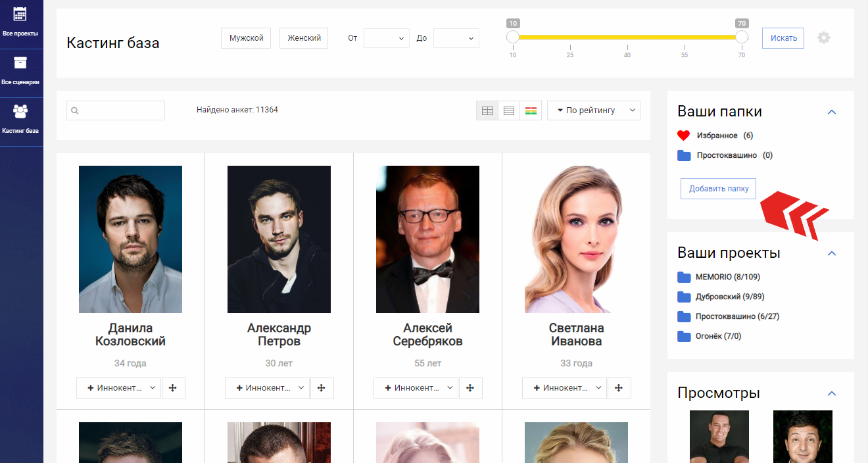Click the Добавить папку button

pyautogui.click(x=719, y=189)
